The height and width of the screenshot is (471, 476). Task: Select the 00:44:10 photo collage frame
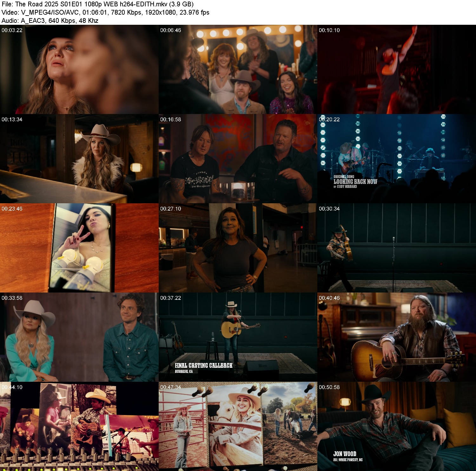[x=79, y=427]
